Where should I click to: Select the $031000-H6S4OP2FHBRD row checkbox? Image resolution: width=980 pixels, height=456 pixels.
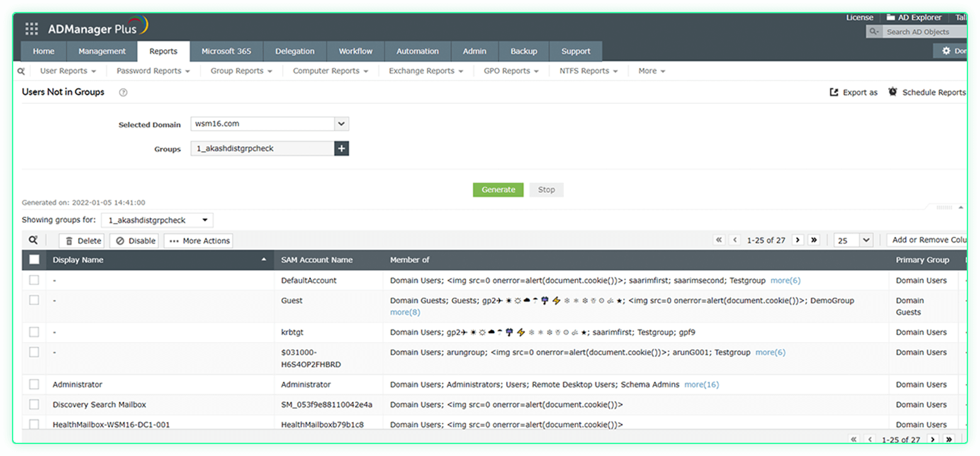click(x=34, y=352)
